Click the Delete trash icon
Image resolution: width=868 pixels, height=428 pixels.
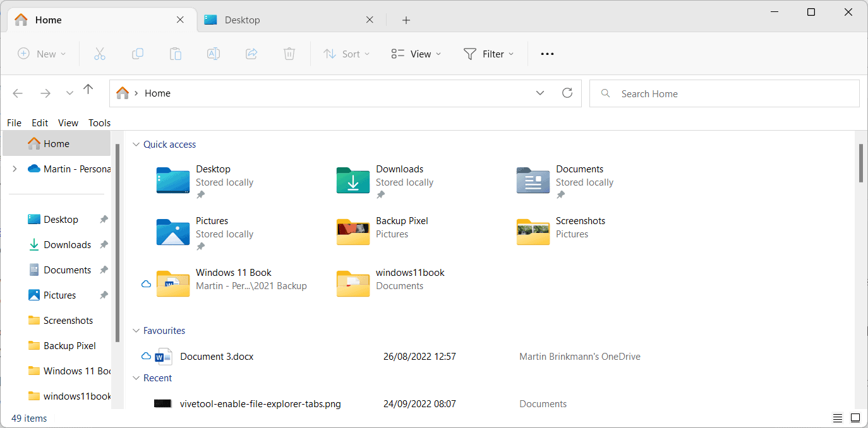pyautogui.click(x=289, y=54)
